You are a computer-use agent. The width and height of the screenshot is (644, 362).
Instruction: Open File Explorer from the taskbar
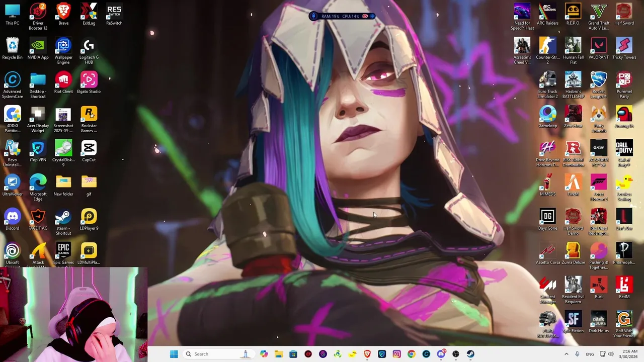pyautogui.click(x=279, y=354)
